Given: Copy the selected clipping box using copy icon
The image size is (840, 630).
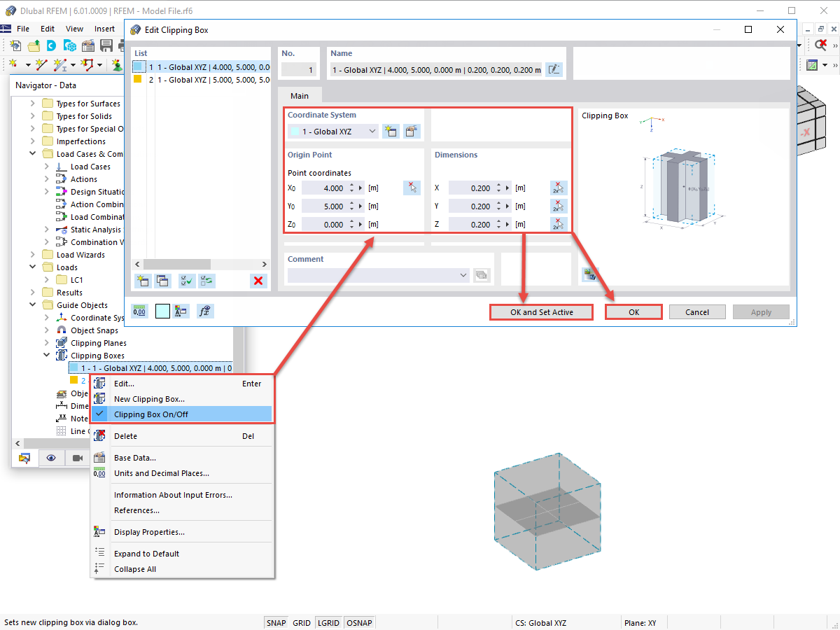Looking at the screenshot, I should tap(163, 281).
